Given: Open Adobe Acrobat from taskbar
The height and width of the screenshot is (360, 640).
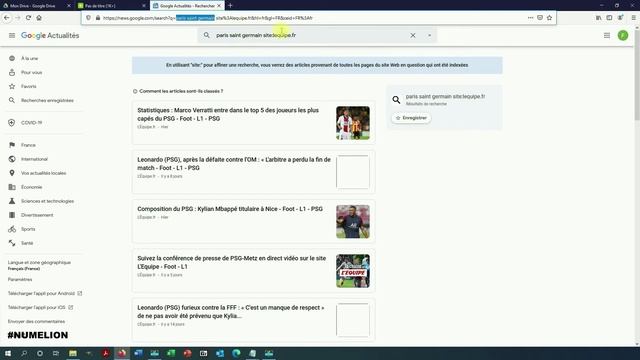Looking at the screenshot, I should [105, 353].
